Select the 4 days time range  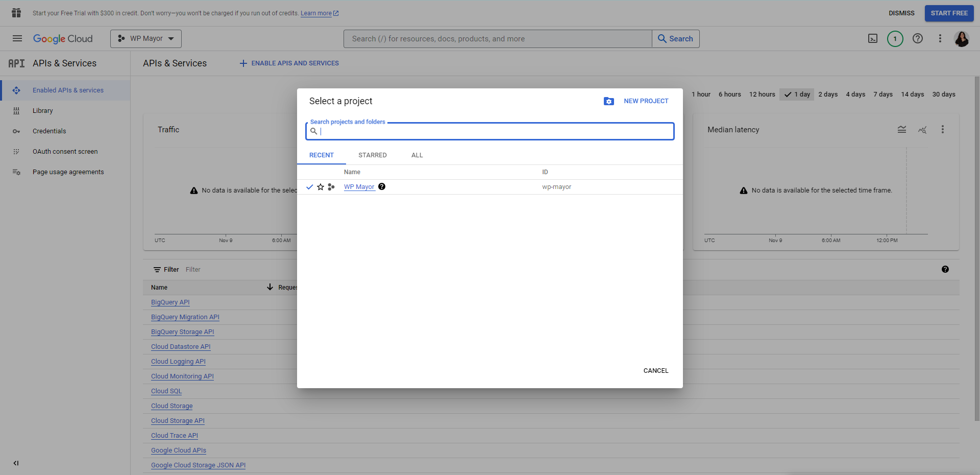(x=855, y=94)
